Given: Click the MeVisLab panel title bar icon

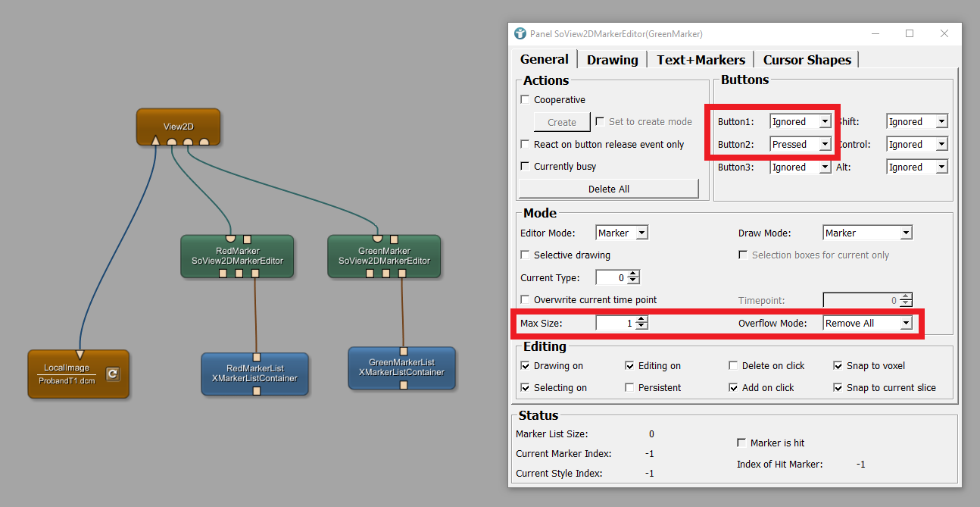Looking at the screenshot, I should coord(520,34).
